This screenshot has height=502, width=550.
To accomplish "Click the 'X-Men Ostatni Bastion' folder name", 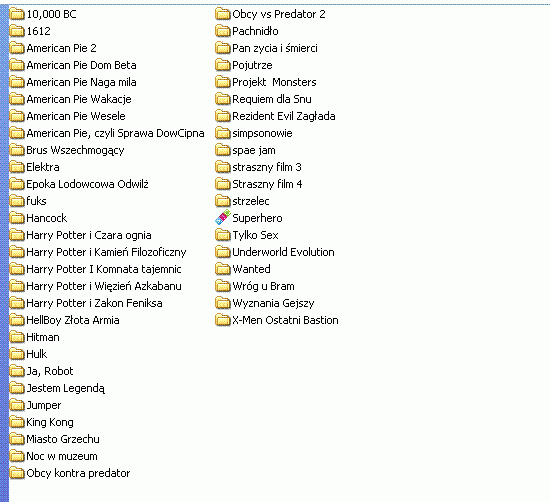I will click(x=285, y=320).
